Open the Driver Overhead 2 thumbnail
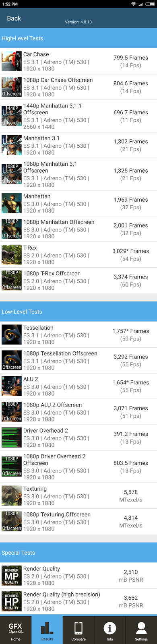This screenshot has width=157, height=644. pos(12,438)
